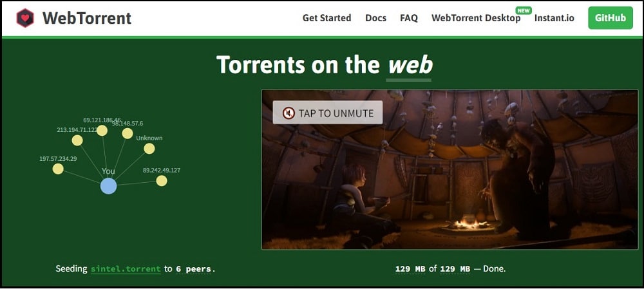The image size is (644, 289).
Task: Click the "Seeding" status word
Action: [71, 269]
